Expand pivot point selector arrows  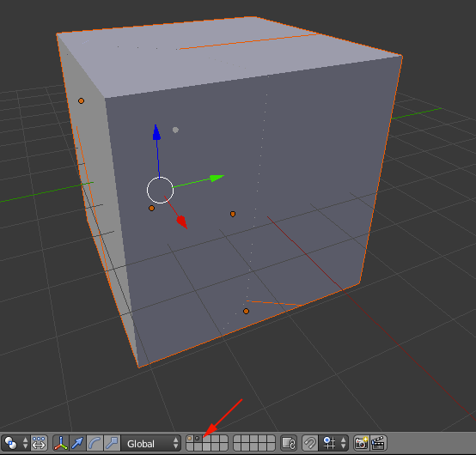[26, 443]
